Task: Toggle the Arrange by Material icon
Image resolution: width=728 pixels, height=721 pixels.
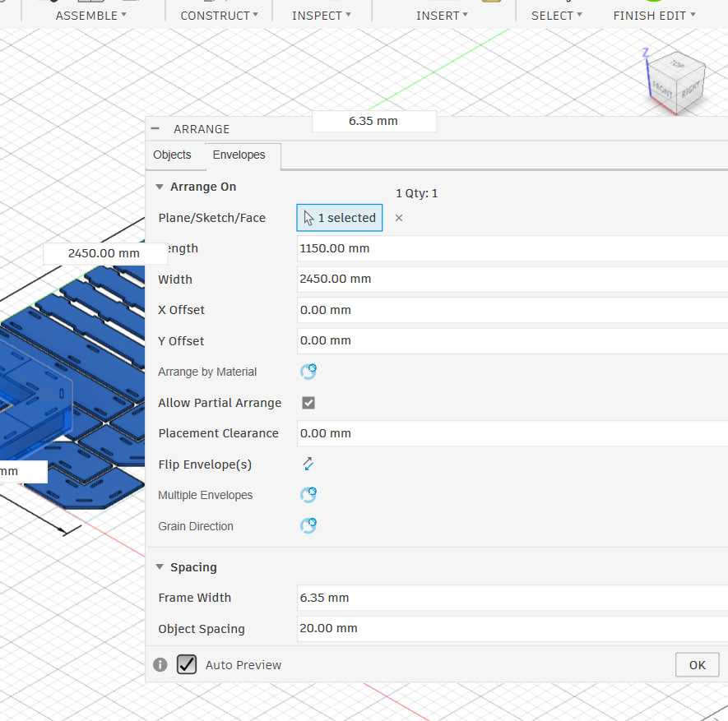Action: point(308,372)
